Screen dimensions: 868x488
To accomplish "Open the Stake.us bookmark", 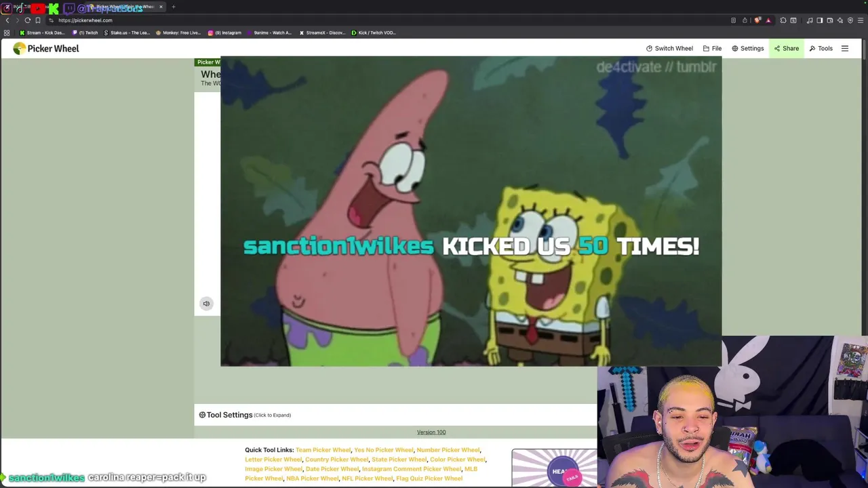I will (x=127, y=33).
